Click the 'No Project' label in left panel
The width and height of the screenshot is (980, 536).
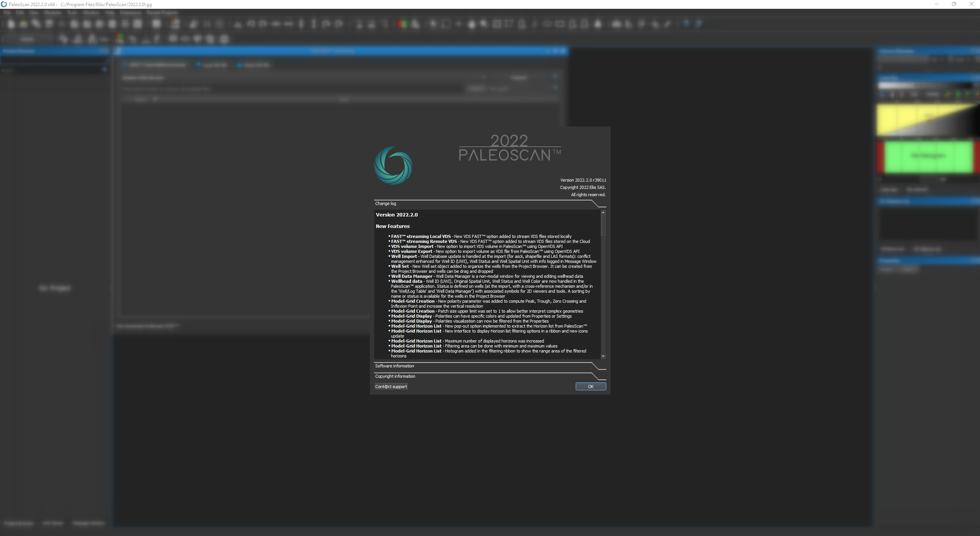(x=55, y=288)
